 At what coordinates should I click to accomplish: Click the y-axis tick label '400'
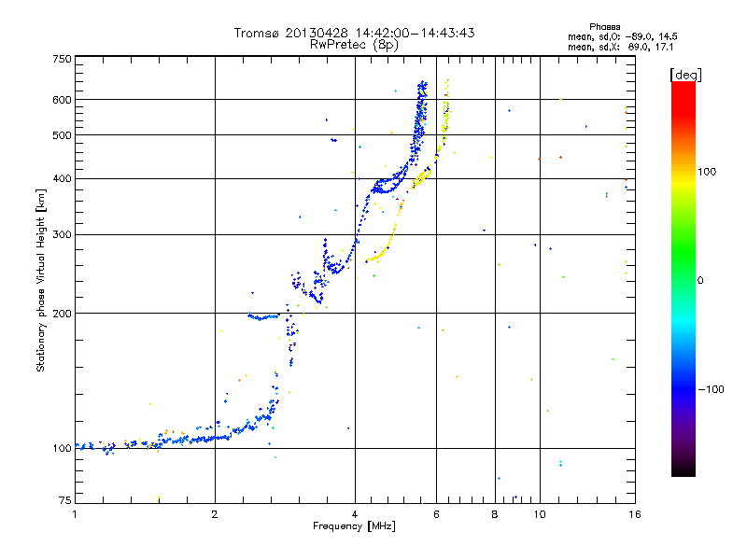pyautogui.click(x=62, y=178)
